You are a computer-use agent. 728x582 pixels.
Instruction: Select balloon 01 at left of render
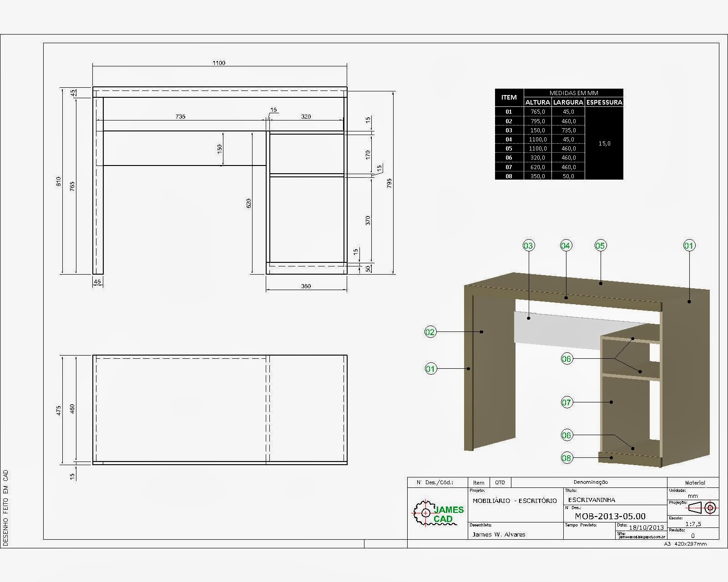point(430,369)
